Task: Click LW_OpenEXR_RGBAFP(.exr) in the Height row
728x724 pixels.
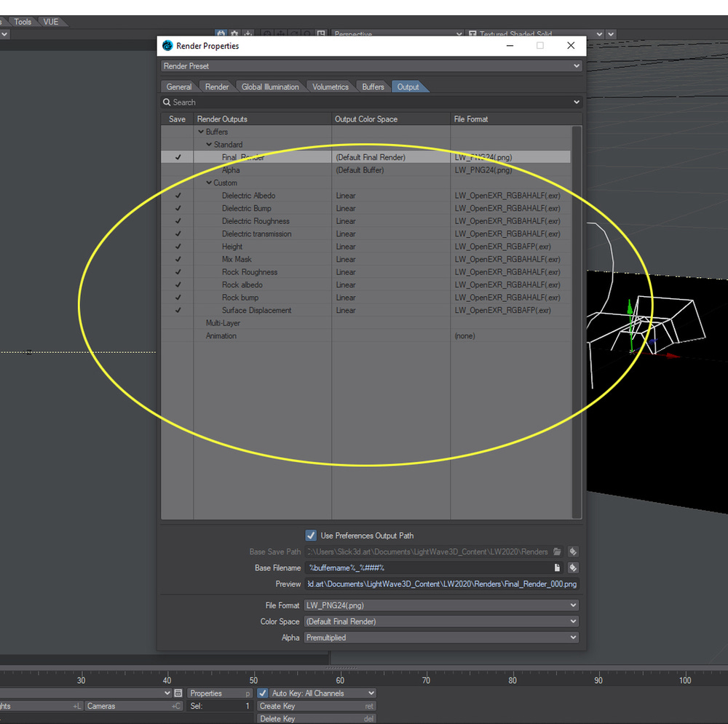Action: click(x=503, y=247)
